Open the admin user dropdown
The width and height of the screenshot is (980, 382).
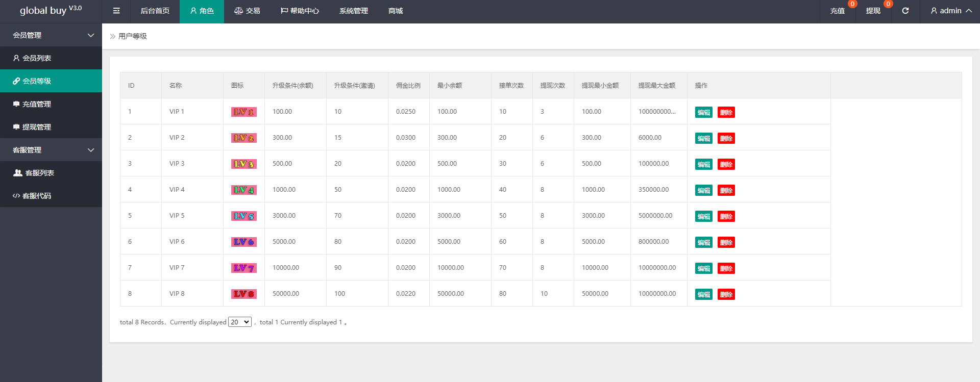coord(951,11)
